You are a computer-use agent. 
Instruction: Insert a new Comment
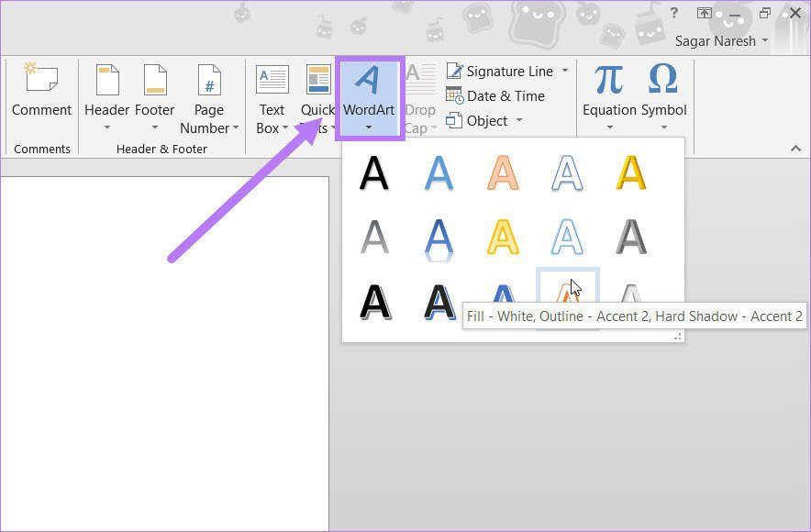(41, 90)
